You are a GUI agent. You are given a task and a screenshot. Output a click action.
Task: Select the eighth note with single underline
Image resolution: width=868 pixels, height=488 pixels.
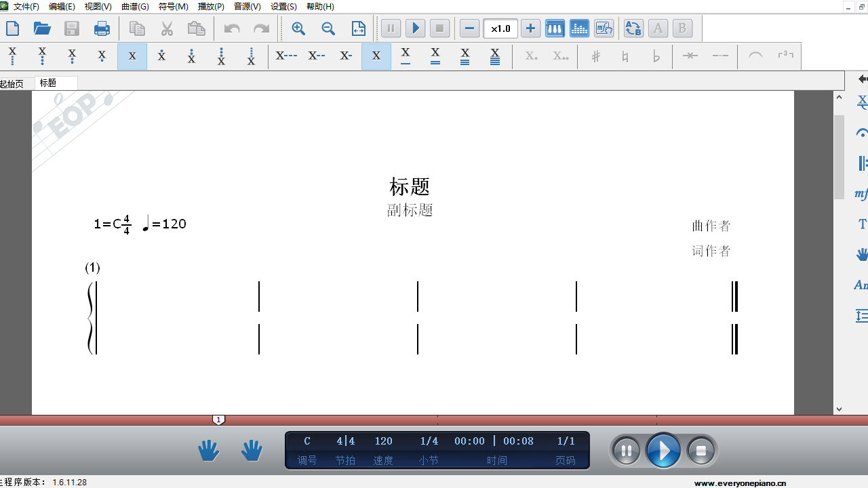pos(406,56)
